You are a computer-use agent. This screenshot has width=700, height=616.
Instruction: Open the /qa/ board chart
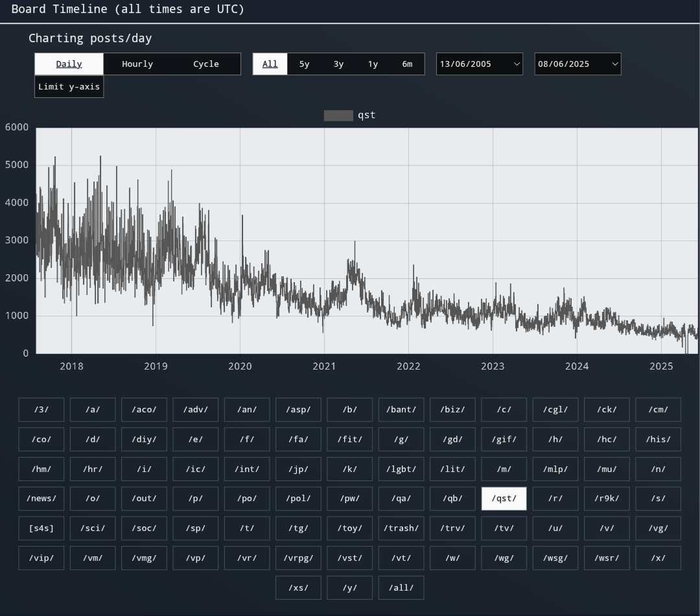[401, 499]
